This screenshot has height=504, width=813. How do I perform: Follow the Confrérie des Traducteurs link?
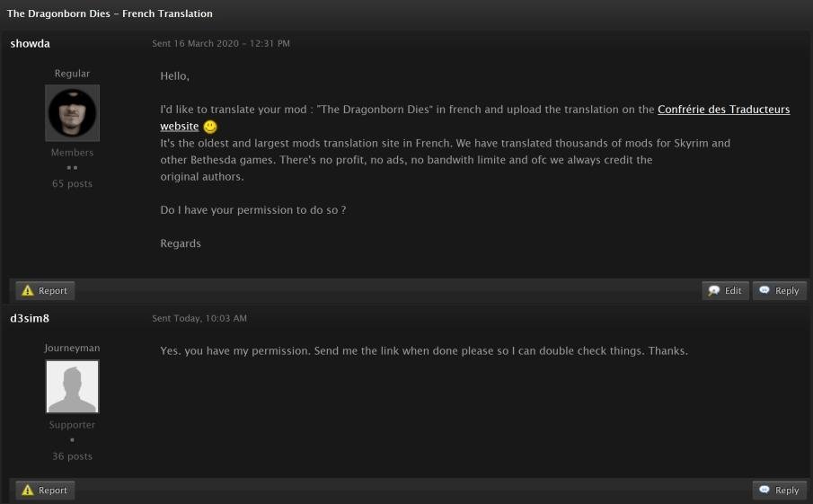[723, 110]
